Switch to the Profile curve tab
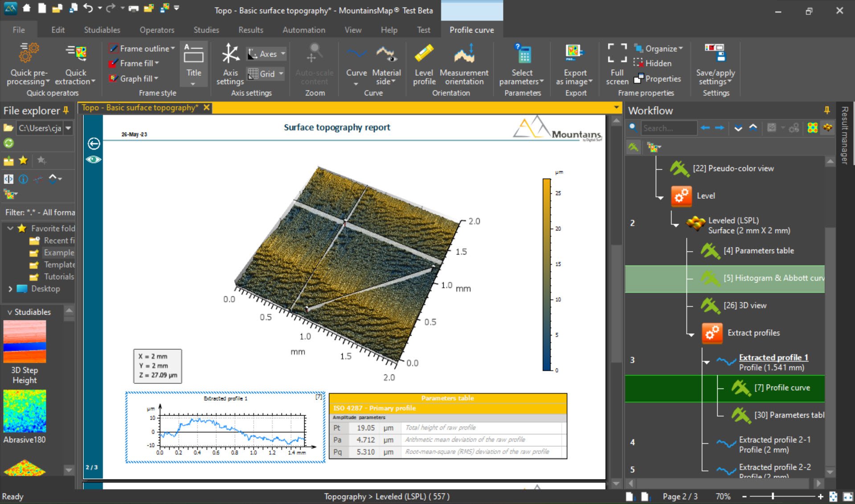This screenshot has width=855, height=504. click(x=472, y=30)
